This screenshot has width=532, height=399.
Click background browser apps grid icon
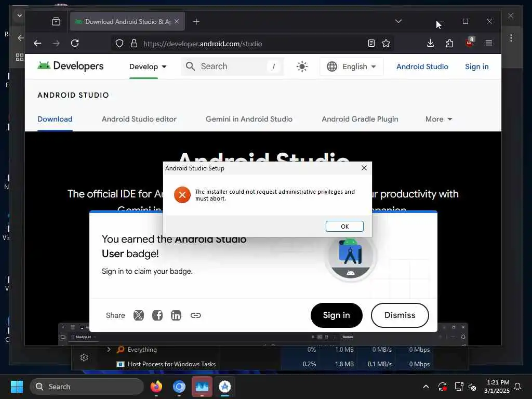20,57
